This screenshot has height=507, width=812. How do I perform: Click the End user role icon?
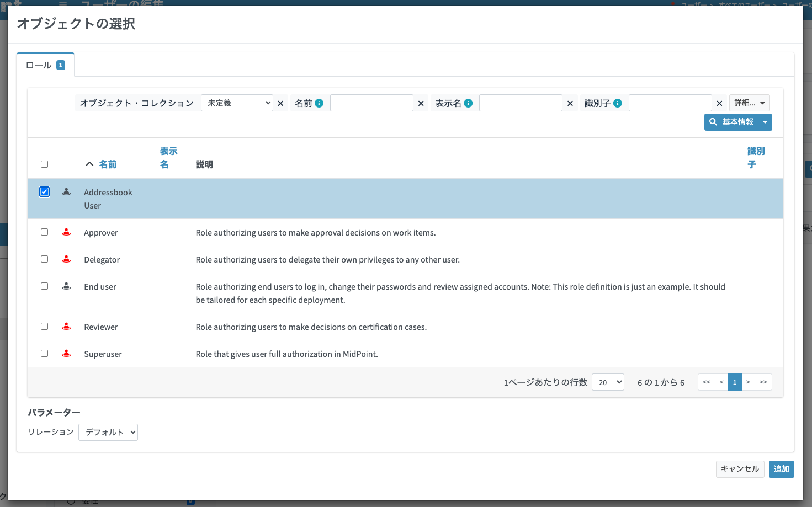(66, 286)
